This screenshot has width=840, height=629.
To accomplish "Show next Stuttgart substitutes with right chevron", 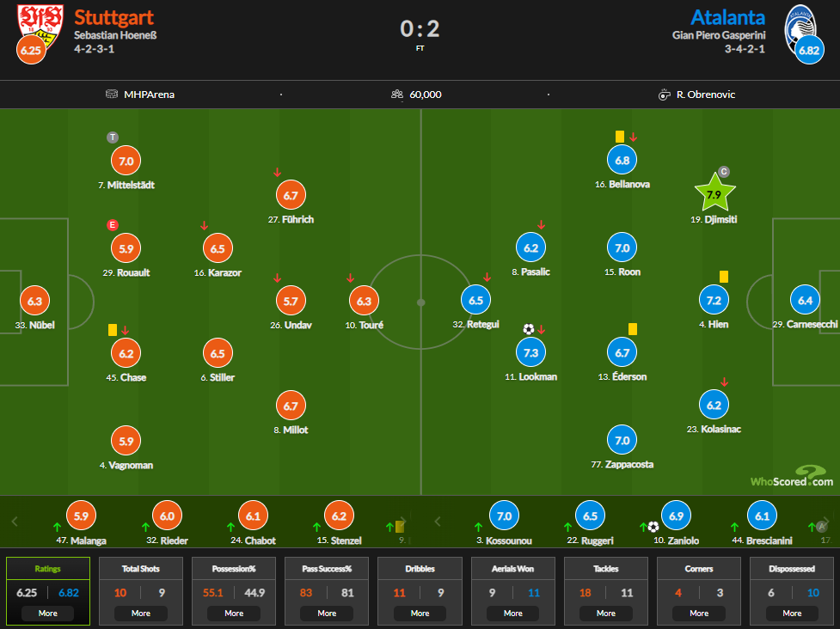I will click(404, 521).
